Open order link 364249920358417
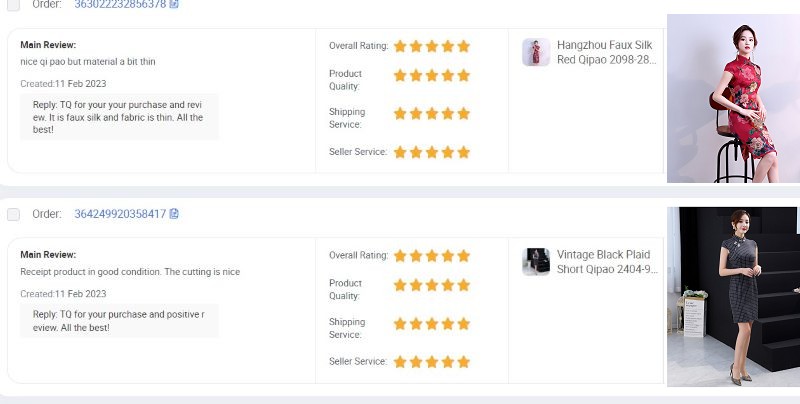The height and width of the screenshot is (404, 800). click(119, 214)
